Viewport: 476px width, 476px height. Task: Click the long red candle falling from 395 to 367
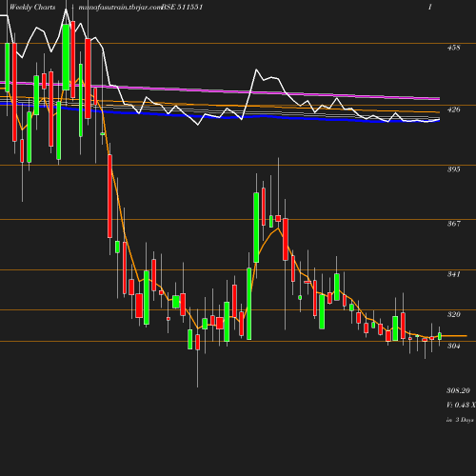109,196
